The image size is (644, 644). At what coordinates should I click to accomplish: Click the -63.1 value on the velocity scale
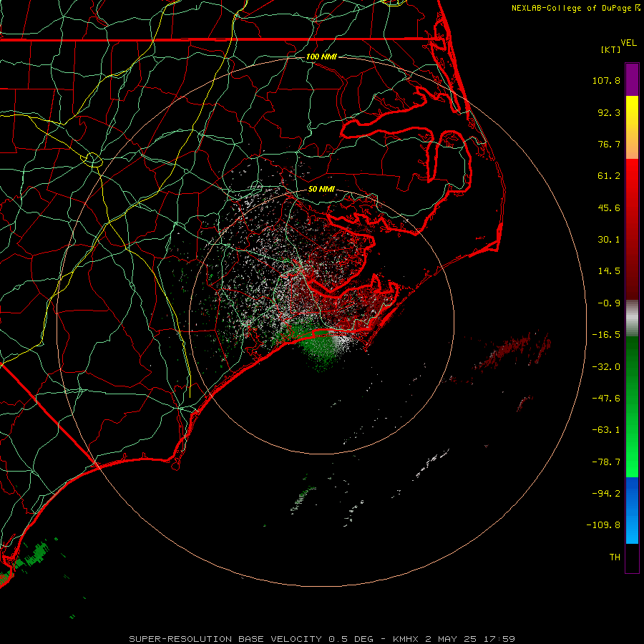606,430
